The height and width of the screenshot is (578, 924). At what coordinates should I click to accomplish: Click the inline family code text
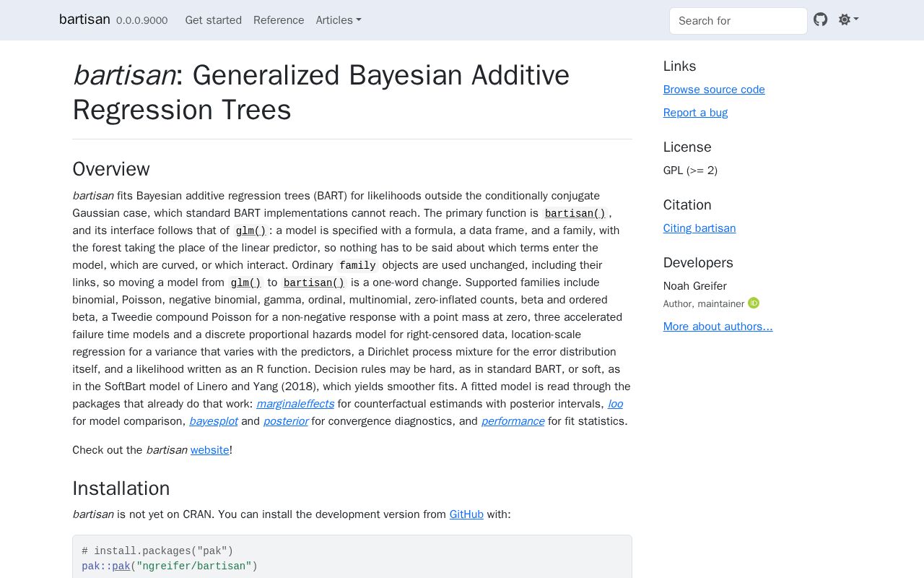tap(357, 265)
